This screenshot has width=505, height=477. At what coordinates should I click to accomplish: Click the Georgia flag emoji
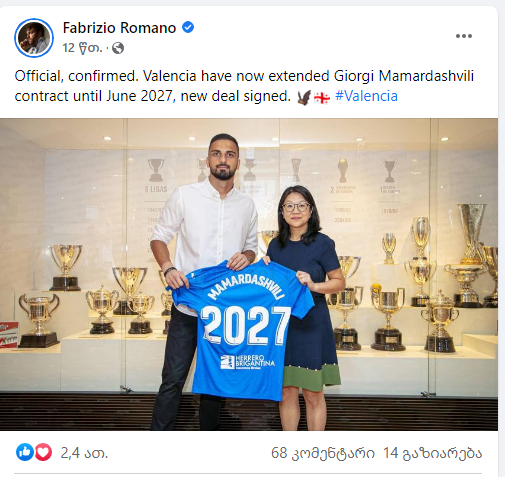point(322,98)
